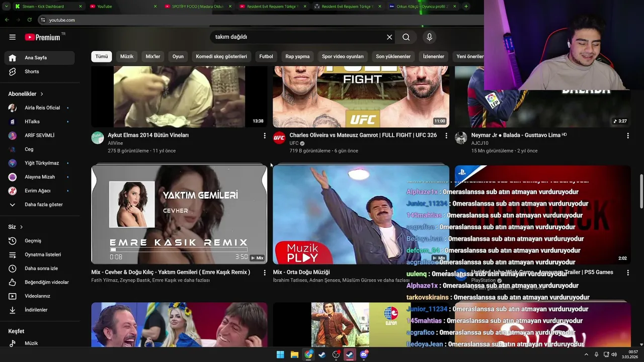Viewport: 644px width, 362px height.
Task: Switch to Orkun Kökçü browser tab
Action: point(423,6)
